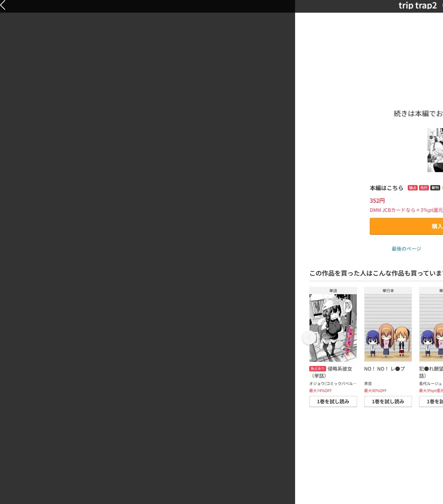Screen dimensions: 443x504
Task: Show previous items with carousel left arrow
Action: click(x=309, y=338)
